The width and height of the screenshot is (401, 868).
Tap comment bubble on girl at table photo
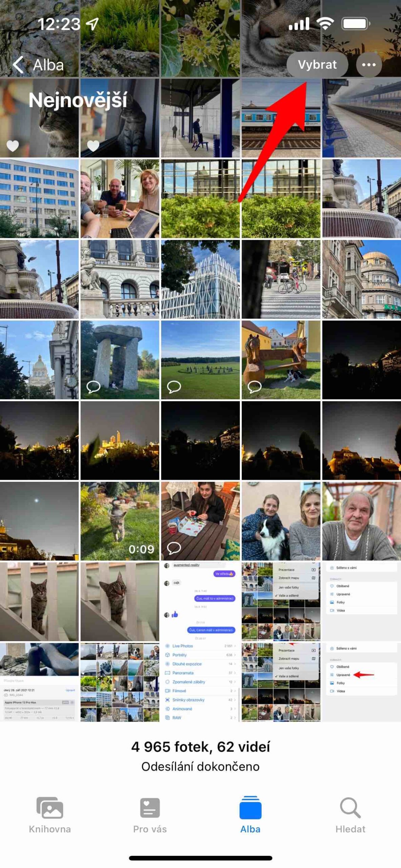(174, 548)
